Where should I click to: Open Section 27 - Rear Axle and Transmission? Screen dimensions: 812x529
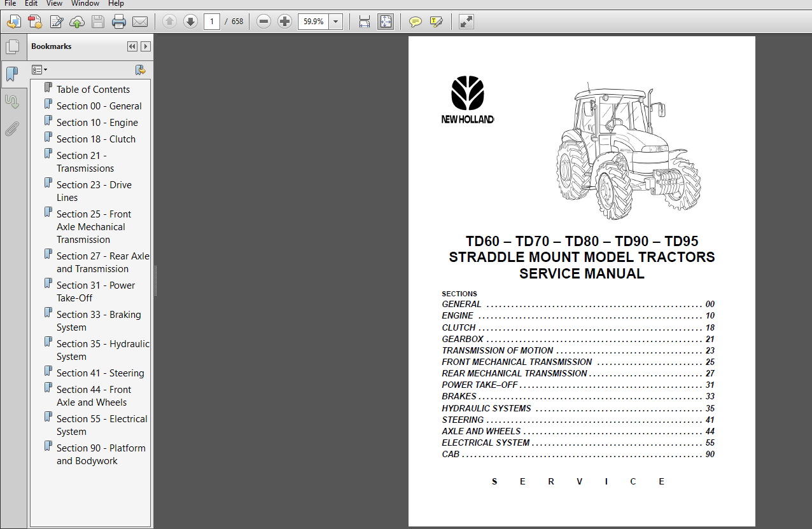click(103, 263)
